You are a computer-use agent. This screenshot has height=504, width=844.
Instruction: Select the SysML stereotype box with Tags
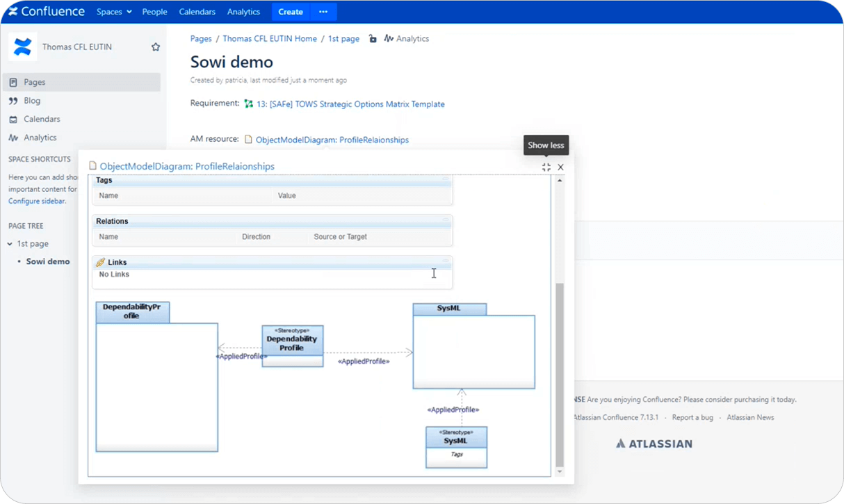[456, 448]
